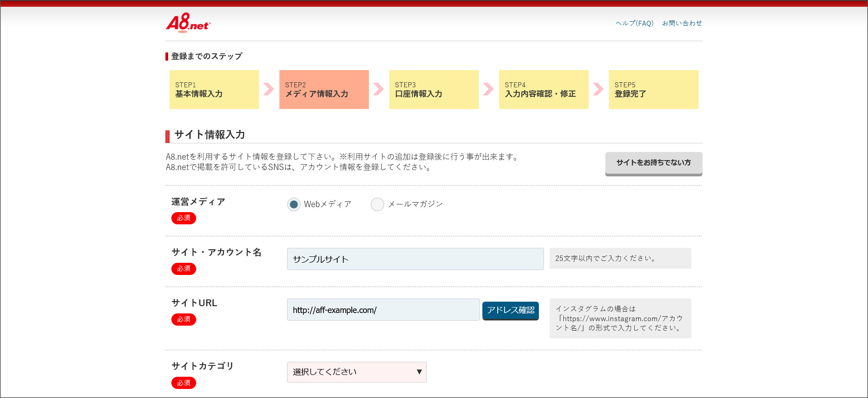
Task: Select STEP2 メディア情報入力 step box
Action: [324, 90]
